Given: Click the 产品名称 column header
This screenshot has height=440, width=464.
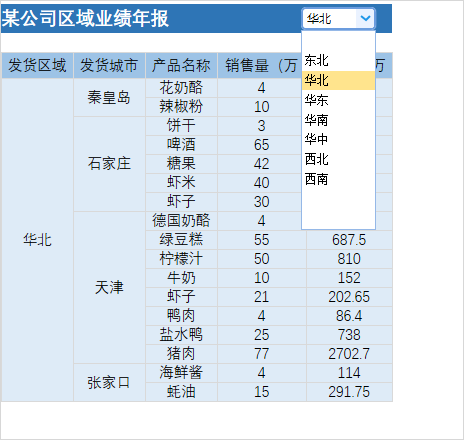Looking at the screenshot, I should (181, 65).
